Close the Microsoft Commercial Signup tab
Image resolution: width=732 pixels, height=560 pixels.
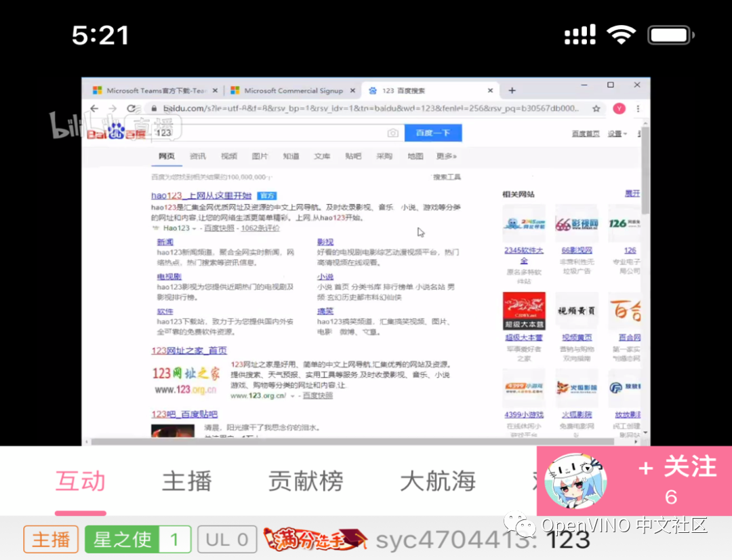click(x=352, y=91)
